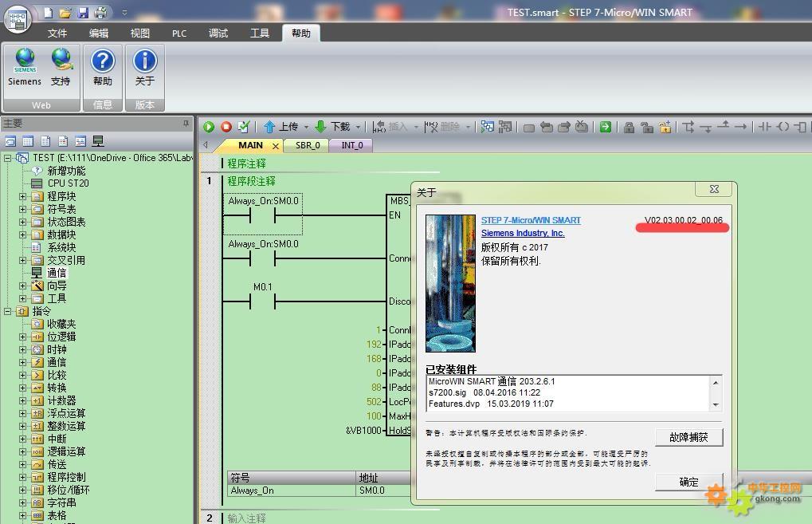812x524 pixels.
Task: Toggle program status monitoring icon
Action: click(488, 127)
